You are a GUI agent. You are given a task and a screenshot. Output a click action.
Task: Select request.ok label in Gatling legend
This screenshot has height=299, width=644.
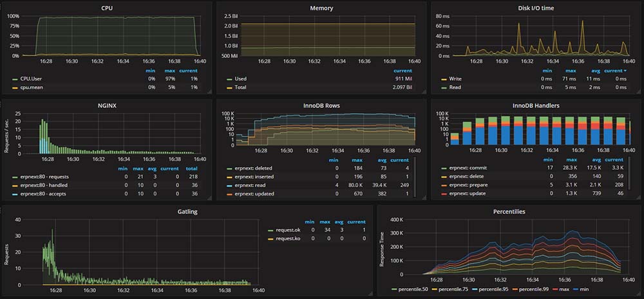289,230
